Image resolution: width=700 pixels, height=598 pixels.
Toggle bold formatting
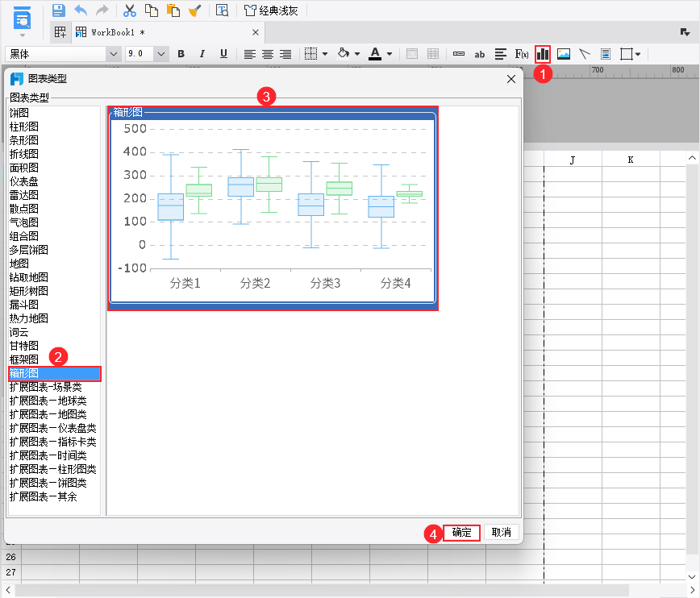point(181,54)
